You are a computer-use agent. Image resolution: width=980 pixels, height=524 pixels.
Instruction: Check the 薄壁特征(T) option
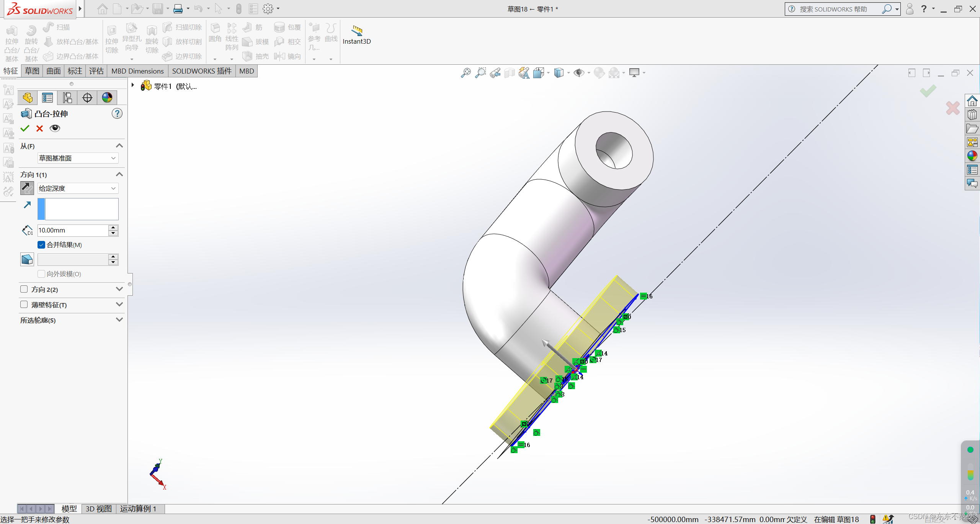tap(24, 305)
